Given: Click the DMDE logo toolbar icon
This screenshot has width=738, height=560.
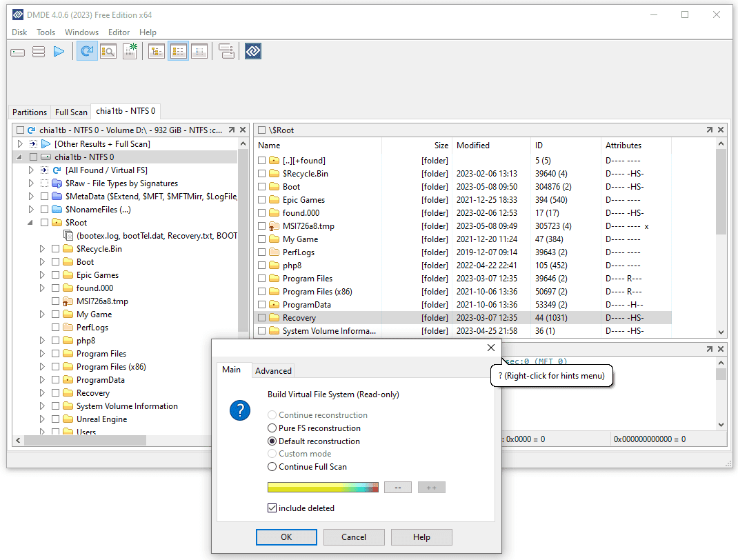Looking at the screenshot, I should point(253,51).
